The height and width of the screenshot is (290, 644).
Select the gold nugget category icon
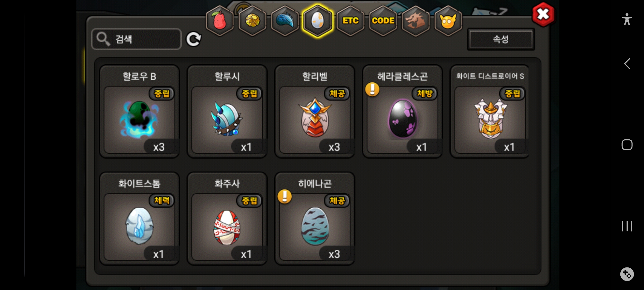click(x=252, y=21)
